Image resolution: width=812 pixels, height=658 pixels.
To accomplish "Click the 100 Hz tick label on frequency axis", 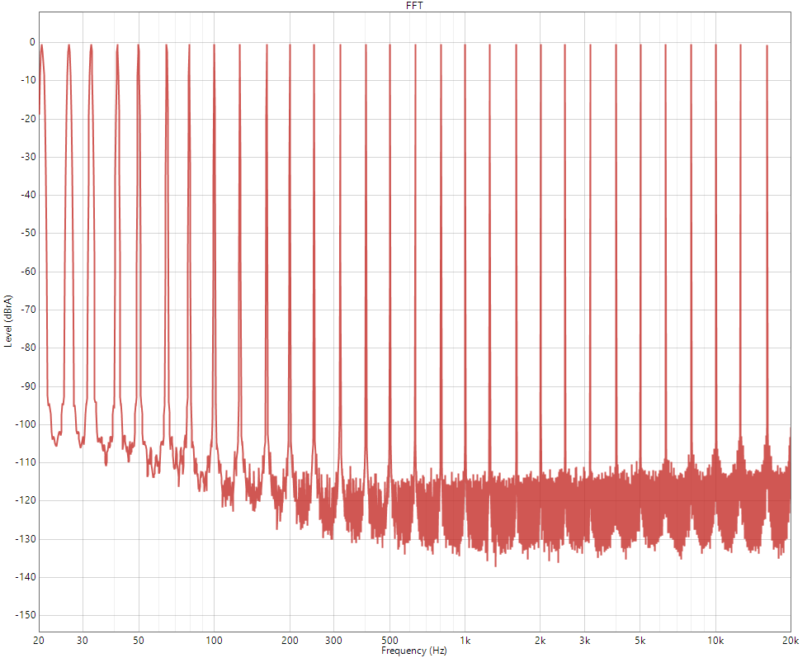I will 214,641.
